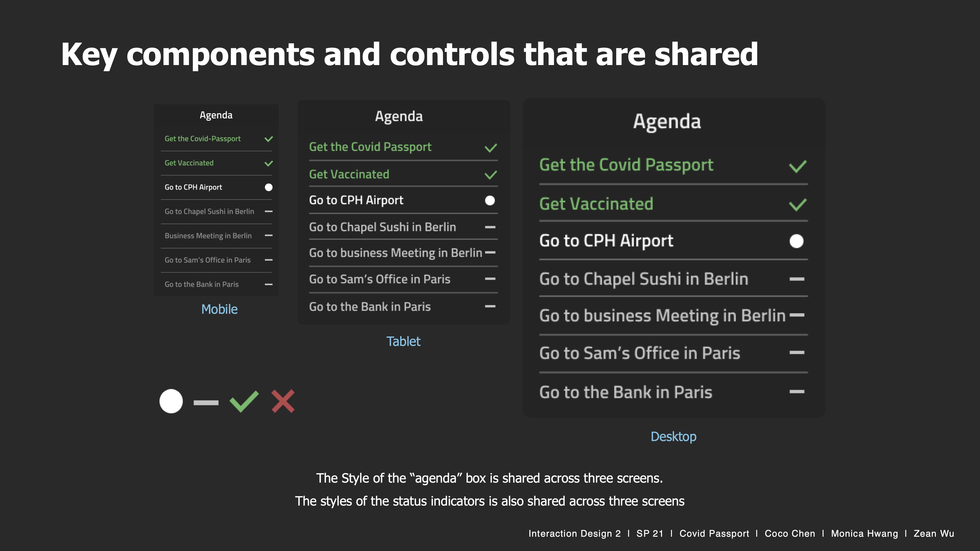Click the Desktop caption label

[x=673, y=436]
